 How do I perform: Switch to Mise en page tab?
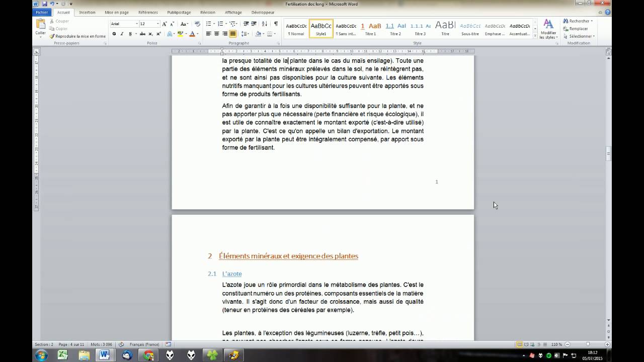pos(117,12)
